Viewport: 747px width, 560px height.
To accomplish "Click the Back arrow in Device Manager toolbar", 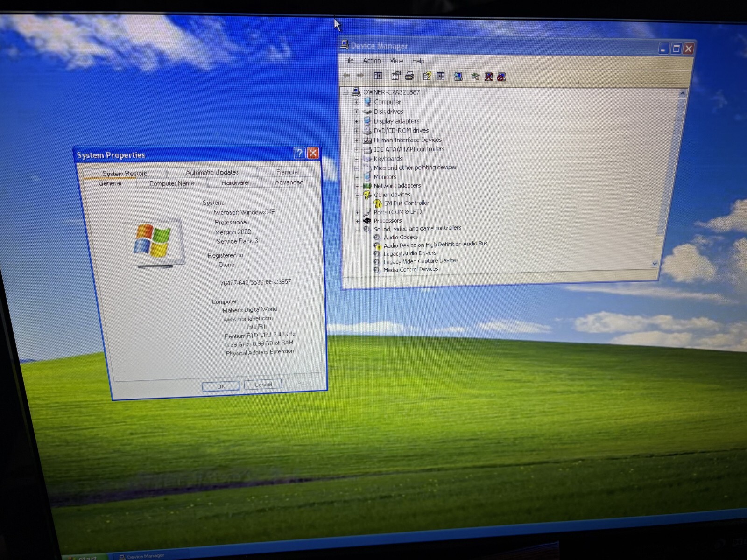I will point(347,75).
